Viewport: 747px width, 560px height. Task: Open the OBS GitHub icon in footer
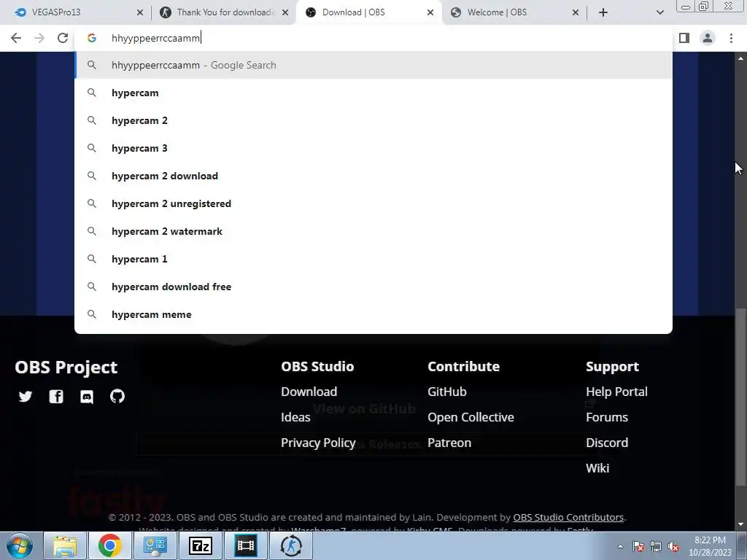[117, 396]
